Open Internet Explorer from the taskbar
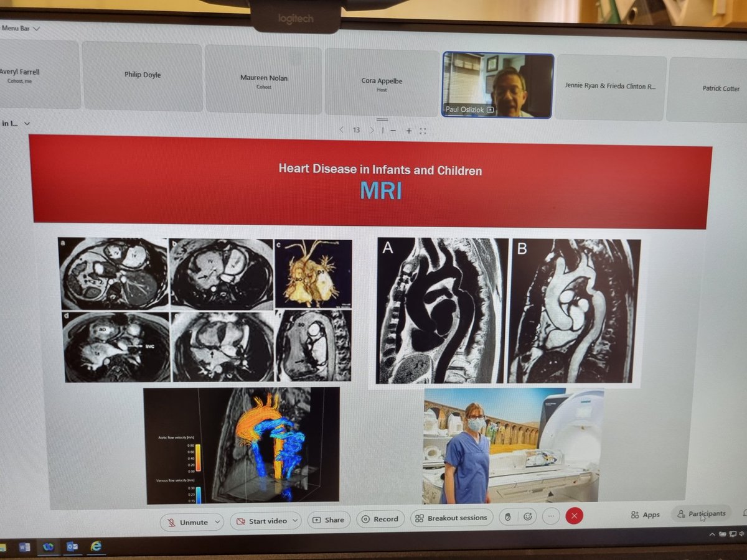747x560 pixels. pyautogui.click(x=95, y=546)
